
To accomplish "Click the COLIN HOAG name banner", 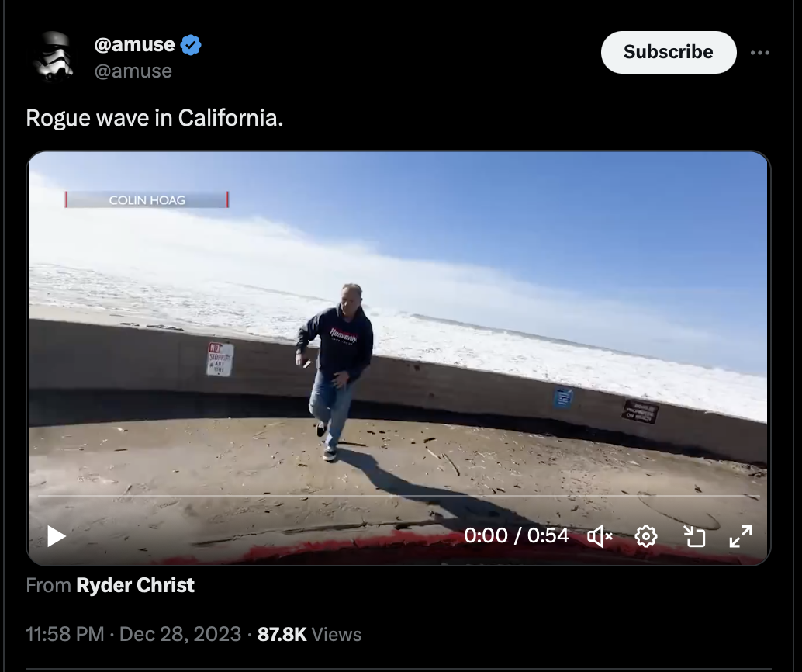I will (x=147, y=199).
